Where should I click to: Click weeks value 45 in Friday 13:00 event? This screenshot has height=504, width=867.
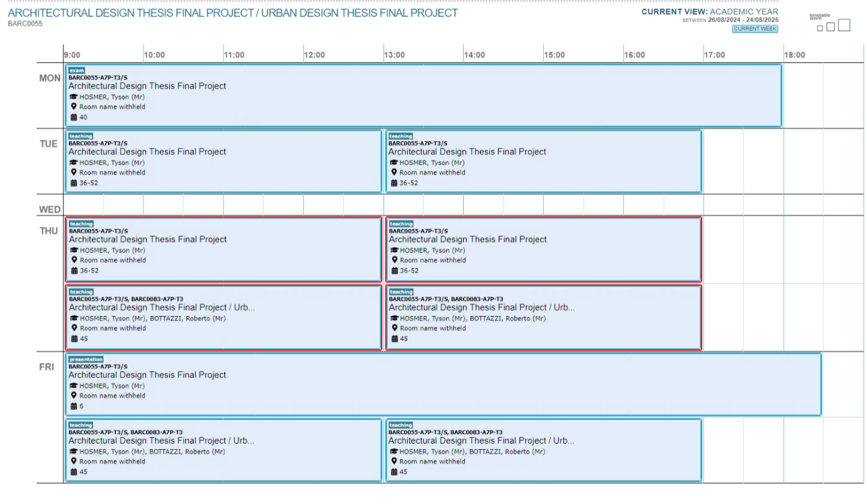click(x=403, y=472)
